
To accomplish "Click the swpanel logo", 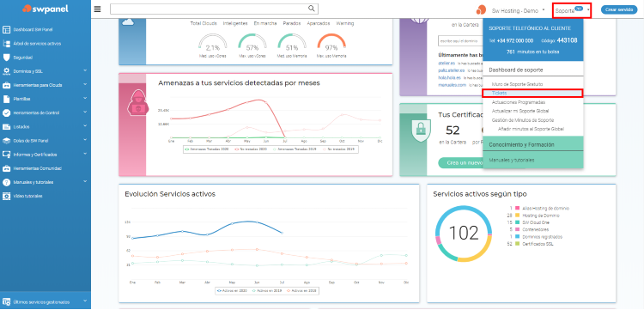I will [x=46, y=9].
